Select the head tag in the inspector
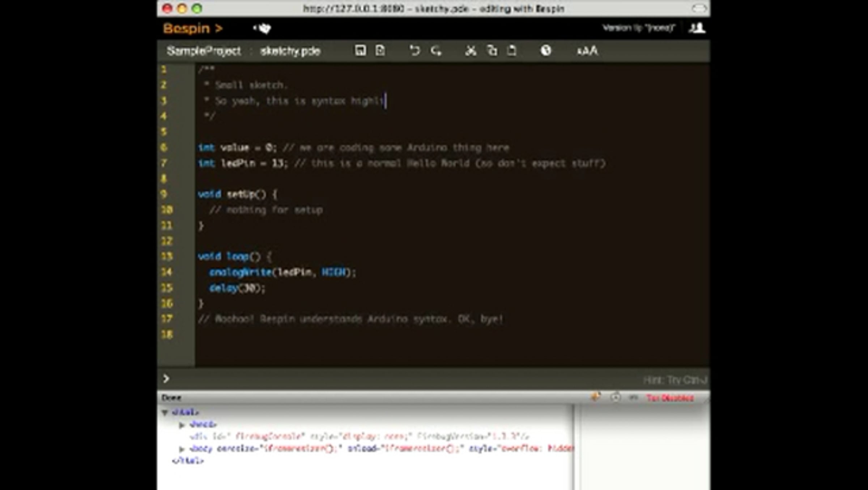 pos(203,424)
